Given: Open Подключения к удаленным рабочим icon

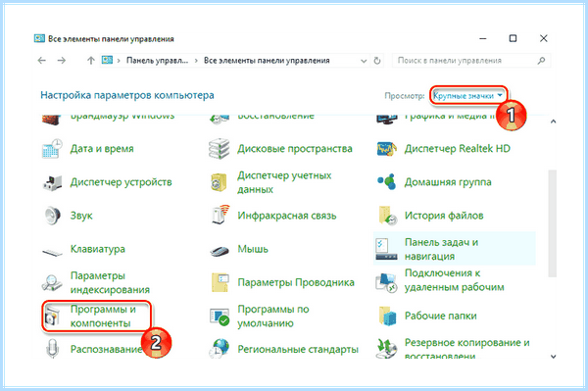Looking at the screenshot, I should [386, 282].
